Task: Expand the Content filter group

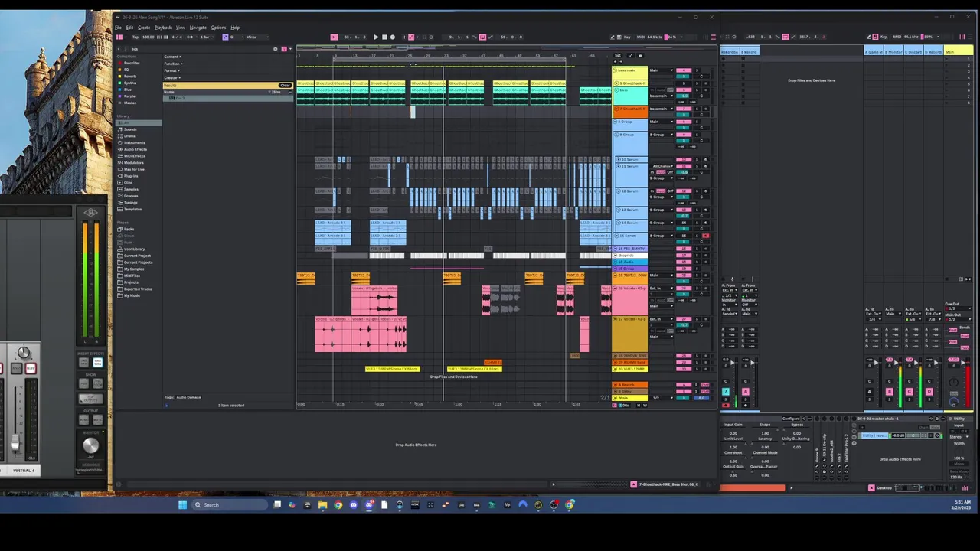Action: click(172, 57)
